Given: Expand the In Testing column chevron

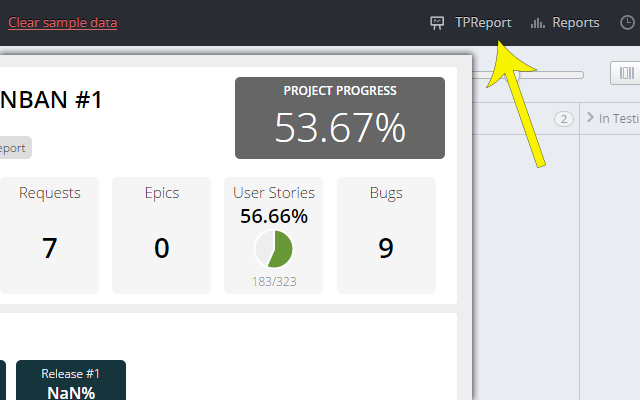Looking at the screenshot, I should (x=590, y=118).
